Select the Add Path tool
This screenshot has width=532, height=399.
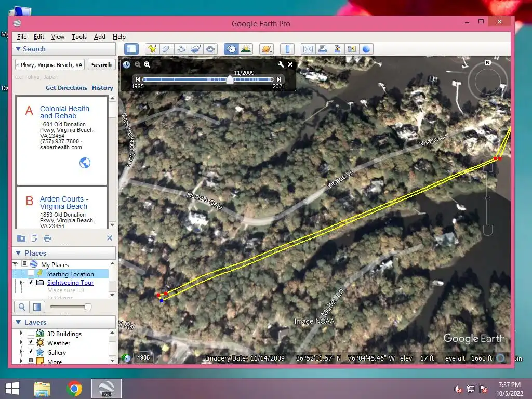pos(181,49)
